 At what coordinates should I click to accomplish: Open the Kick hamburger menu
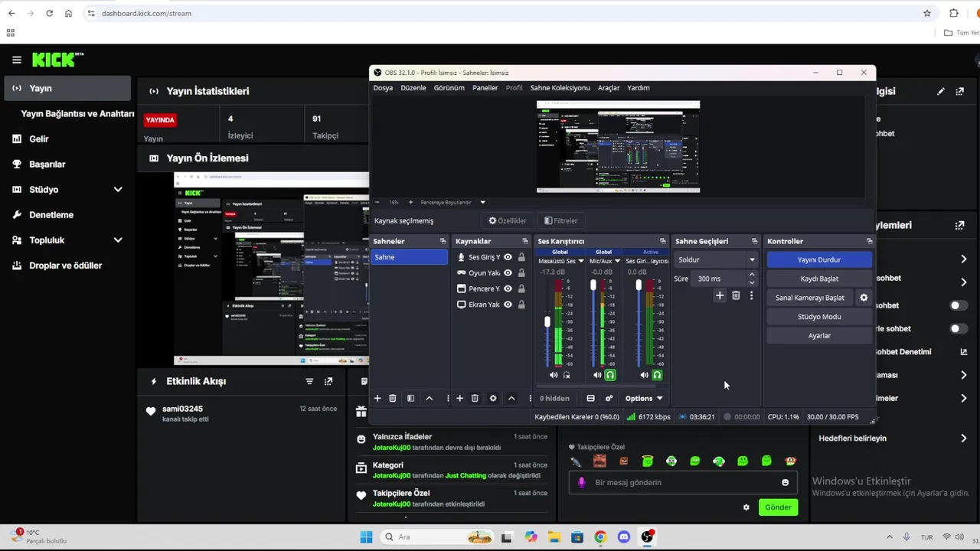16,60
